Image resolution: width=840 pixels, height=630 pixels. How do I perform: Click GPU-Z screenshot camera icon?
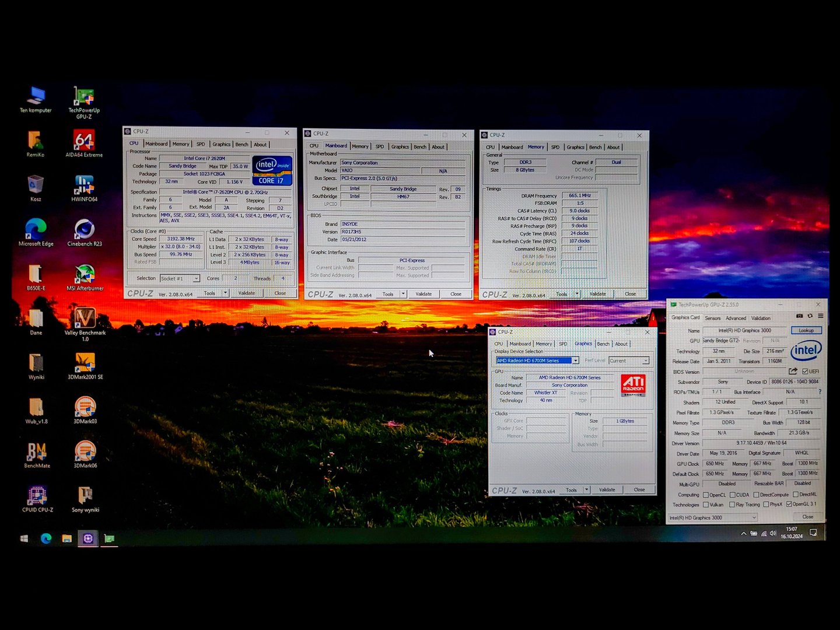tap(799, 316)
